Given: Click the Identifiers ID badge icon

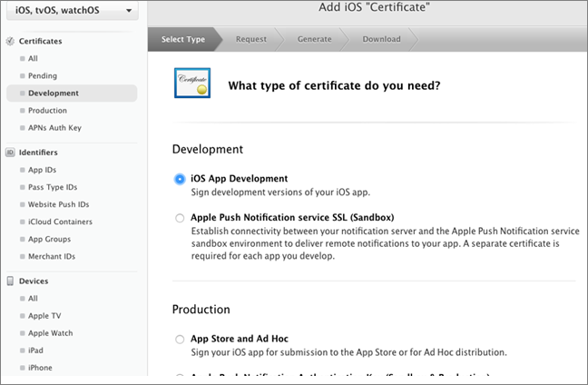Looking at the screenshot, I should click(x=10, y=153).
